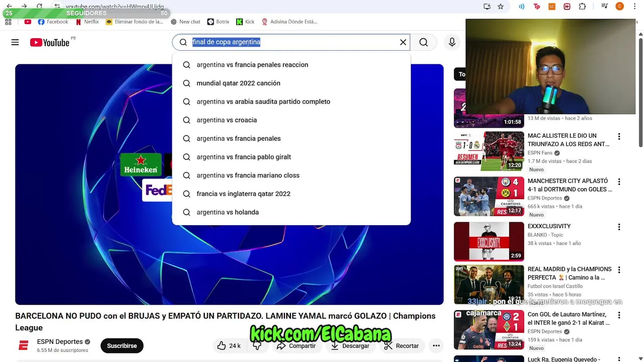Click the Descargar download button

(x=350, y=346)
